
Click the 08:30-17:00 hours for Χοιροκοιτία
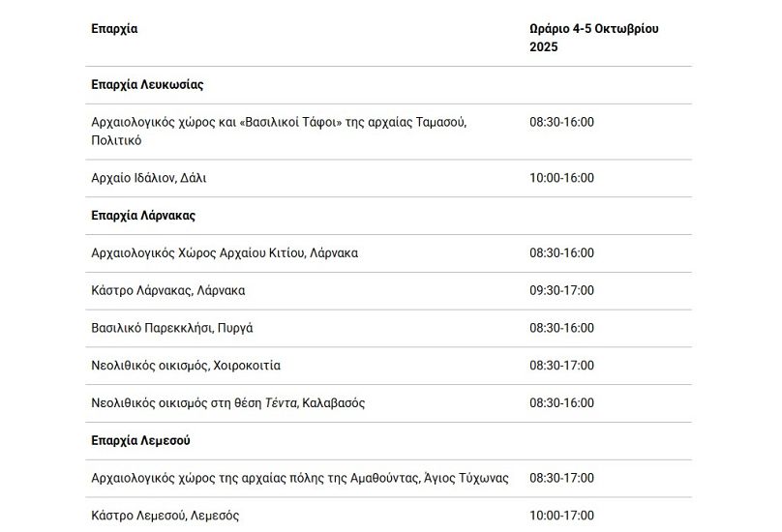[561, 367]
